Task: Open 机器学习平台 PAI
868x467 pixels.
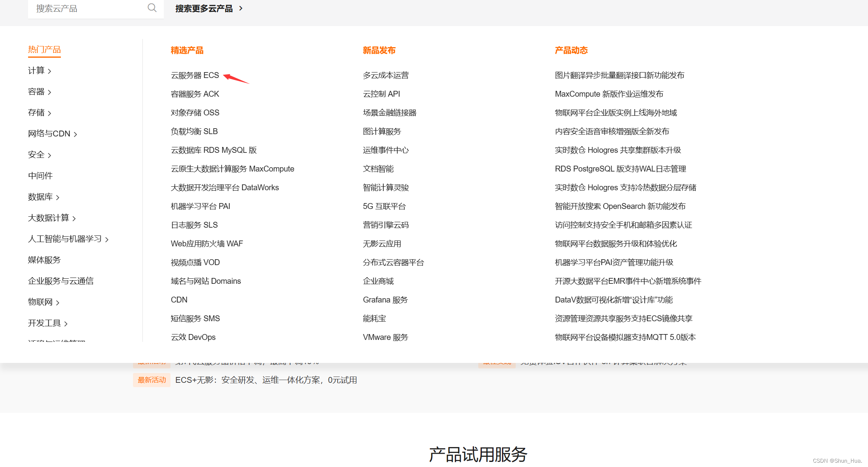Action: [x=201, y=206]
